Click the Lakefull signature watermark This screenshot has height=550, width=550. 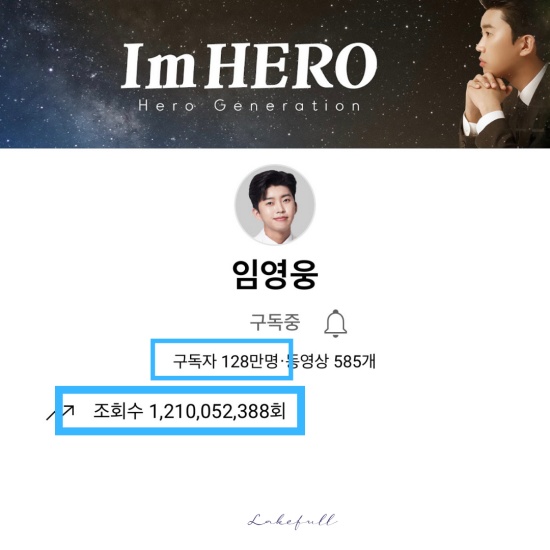click(292, 521)
